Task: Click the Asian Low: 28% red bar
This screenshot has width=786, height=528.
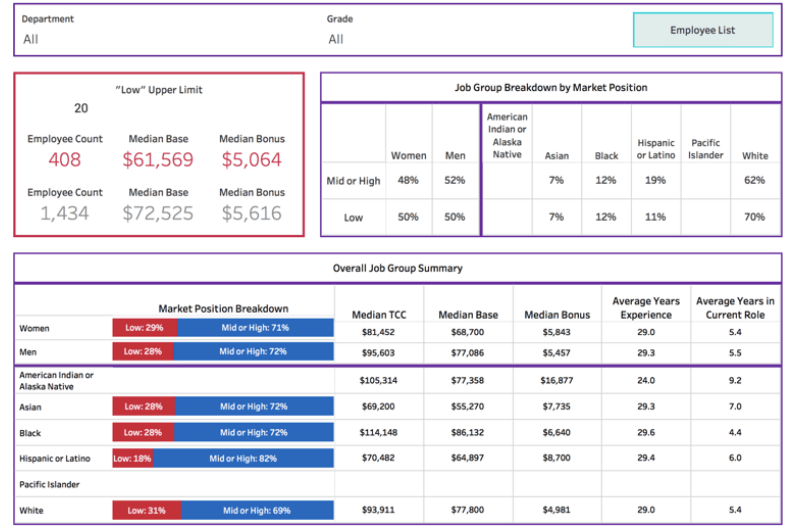Action: [144, 406]
